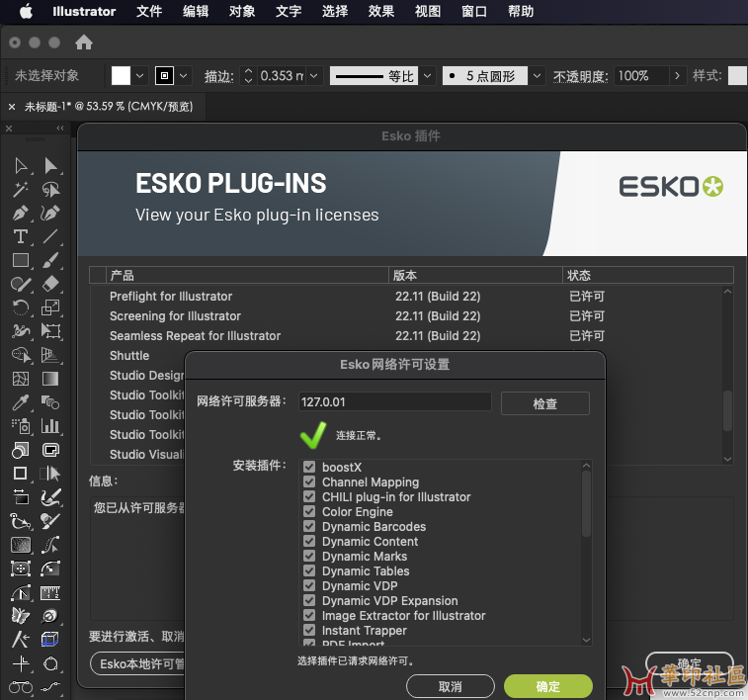Select the Pen tool
748x700 pixels.
point(21,213)
